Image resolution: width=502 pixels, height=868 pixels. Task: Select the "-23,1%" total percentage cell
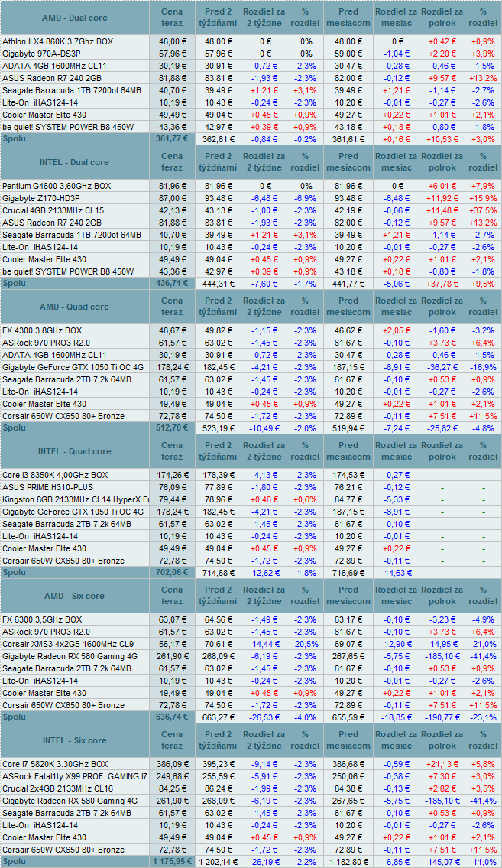click(484, 717)
